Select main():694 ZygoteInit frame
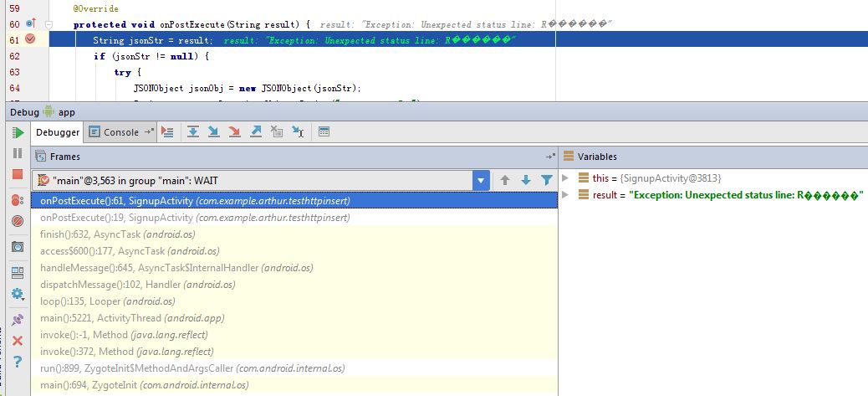The image size is (868, 396). [294, 385]
